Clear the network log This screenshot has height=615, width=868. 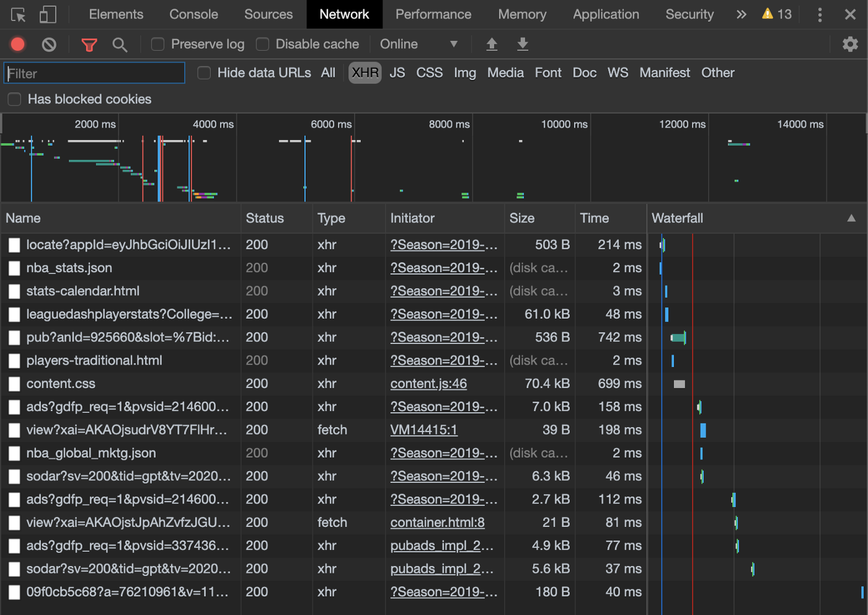pyautogui.click(x=49, y=44)
